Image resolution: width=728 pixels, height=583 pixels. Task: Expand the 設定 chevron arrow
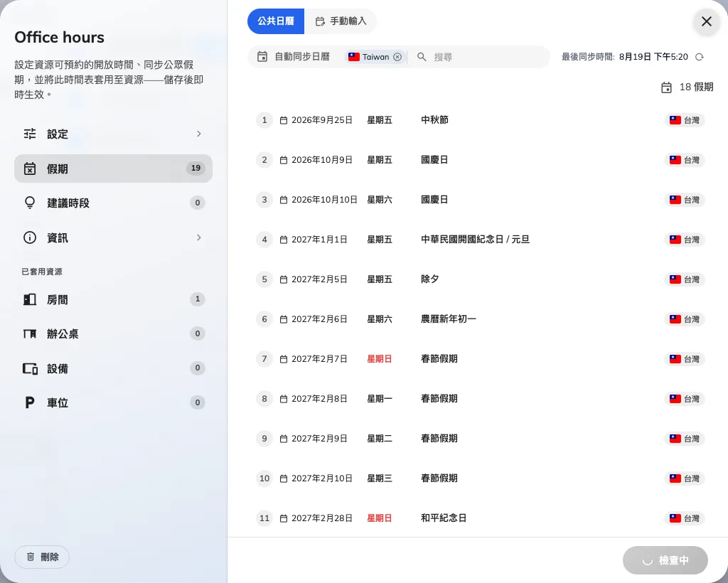tap(199, 134)
